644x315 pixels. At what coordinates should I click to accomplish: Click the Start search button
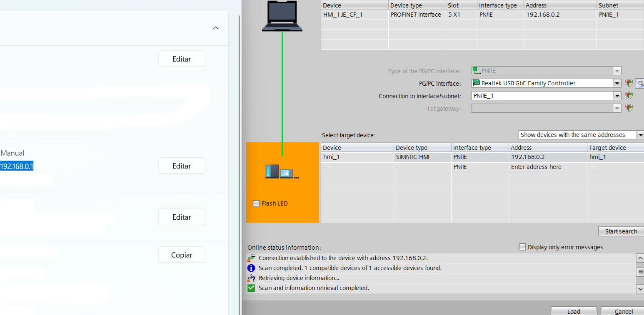[x=621, y=231]
